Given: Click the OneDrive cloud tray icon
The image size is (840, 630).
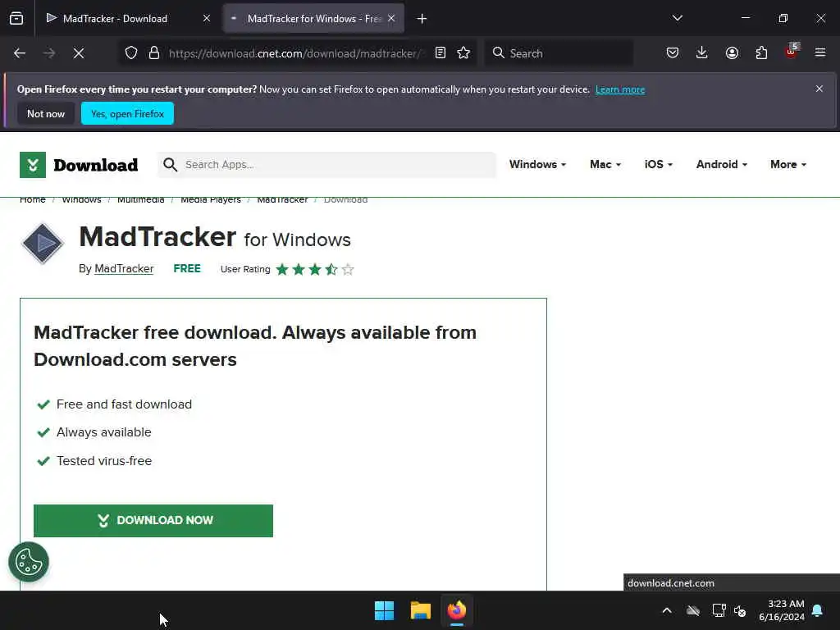Looking at the screenshot, I should [693, 610].
